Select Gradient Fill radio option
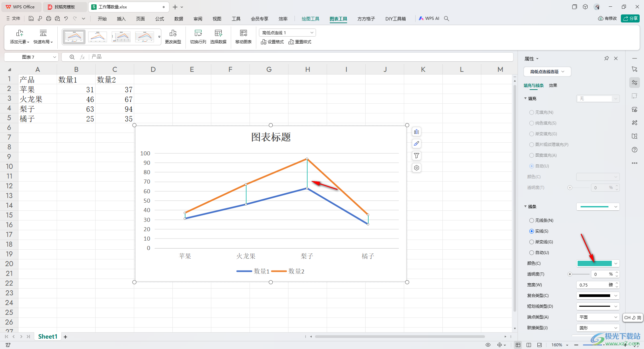This screenshot has height=349, width=644. pos(543,134)
